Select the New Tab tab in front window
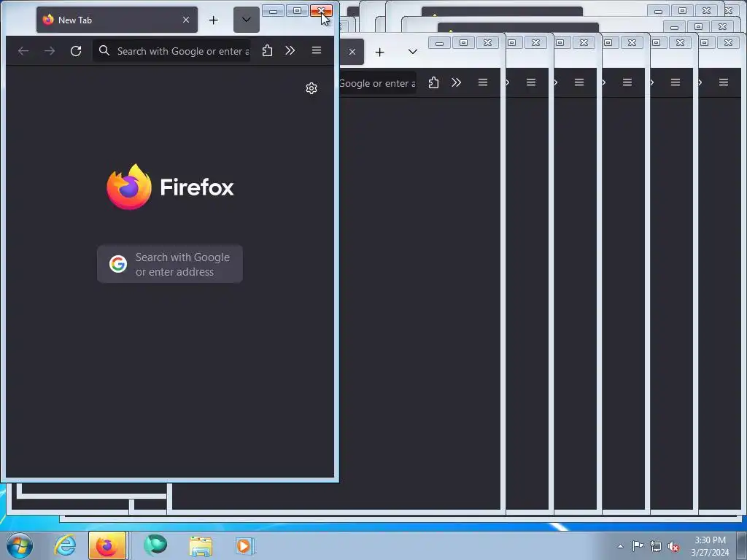747x560 pixels. click(x=117, y=20)
